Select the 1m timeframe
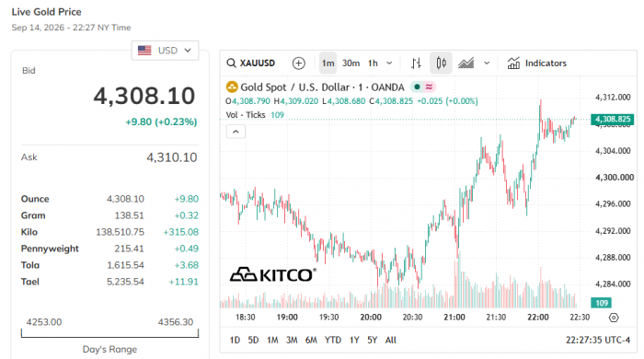 328,64
